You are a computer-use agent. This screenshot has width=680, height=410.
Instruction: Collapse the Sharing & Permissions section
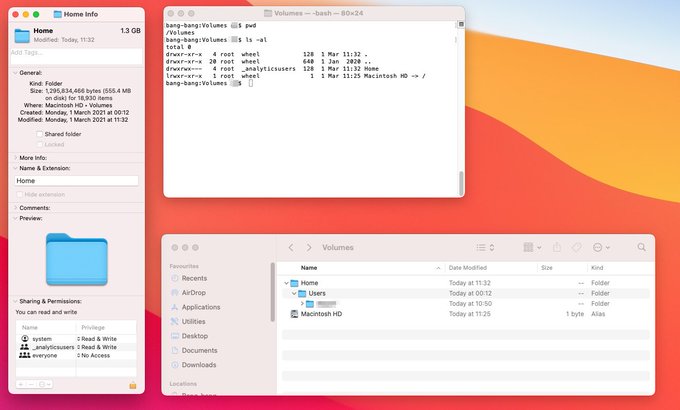coord(15,301)
